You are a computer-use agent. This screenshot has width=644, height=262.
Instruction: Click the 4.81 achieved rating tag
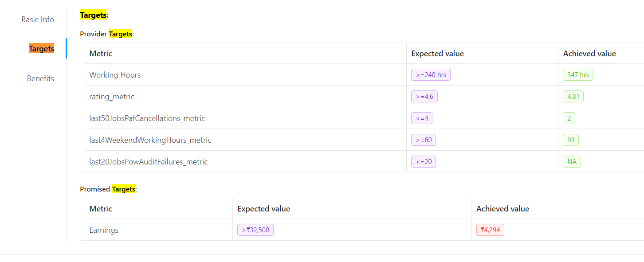tap(573, 97)
